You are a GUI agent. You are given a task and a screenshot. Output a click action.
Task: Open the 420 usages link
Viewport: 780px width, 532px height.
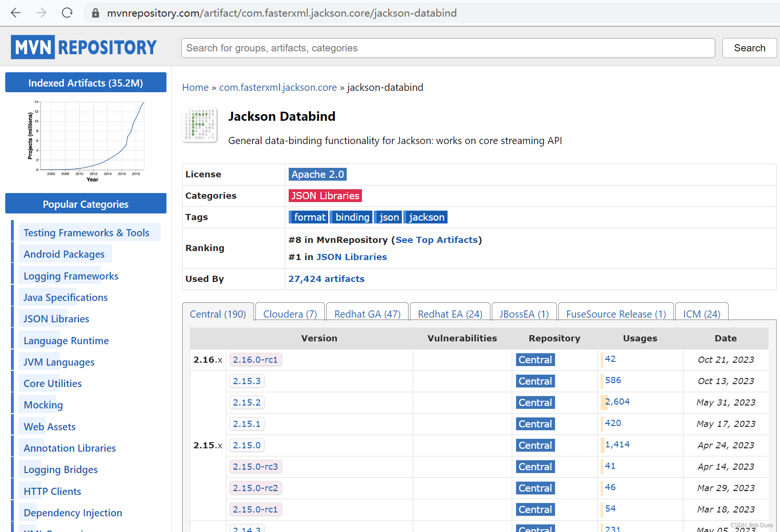tap(613, 423)
